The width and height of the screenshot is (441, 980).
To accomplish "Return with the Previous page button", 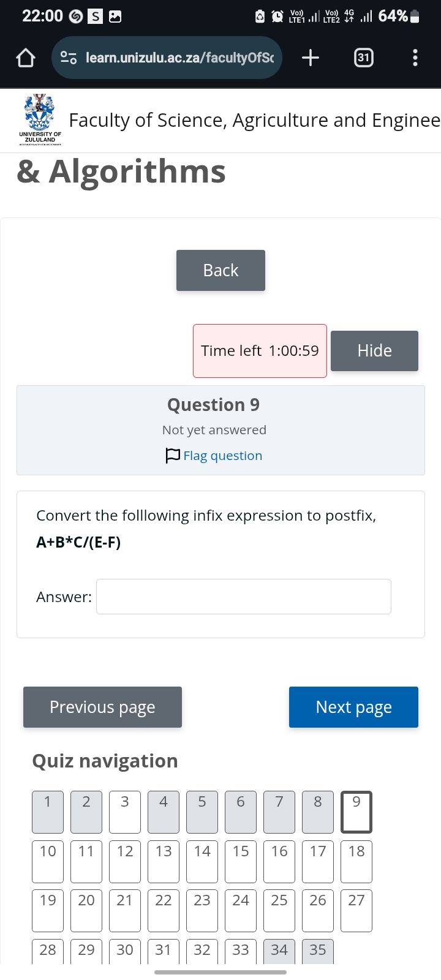I will 102,707.
